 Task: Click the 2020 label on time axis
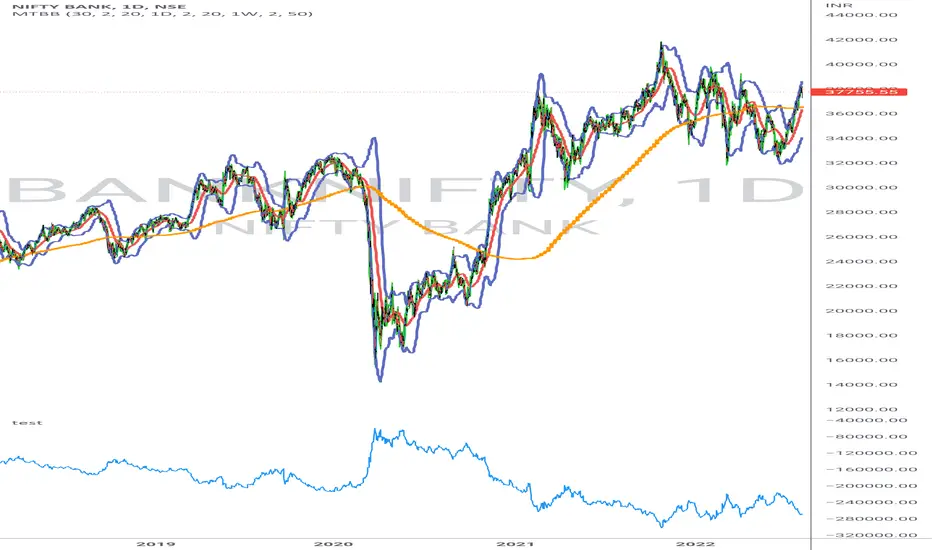(333, 544)
